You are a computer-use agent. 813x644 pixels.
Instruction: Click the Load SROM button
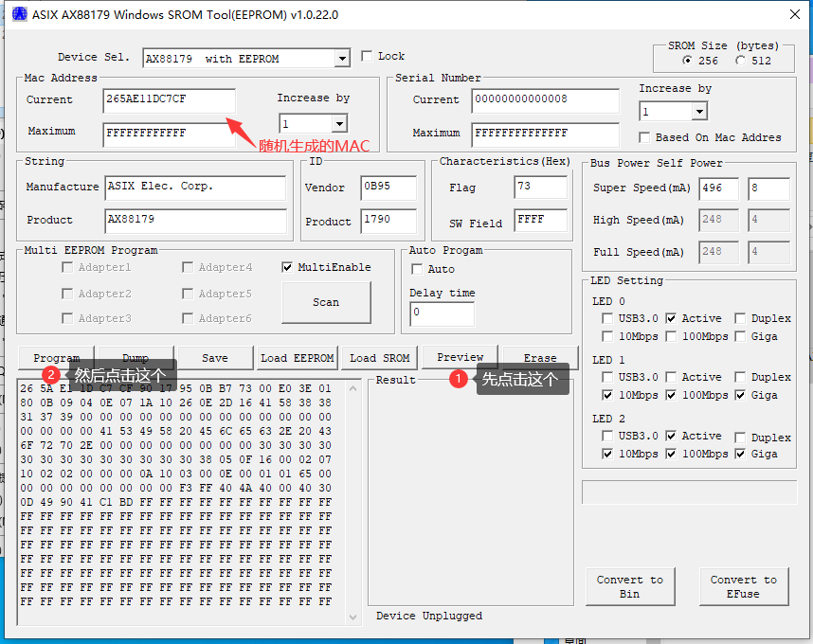380,358
